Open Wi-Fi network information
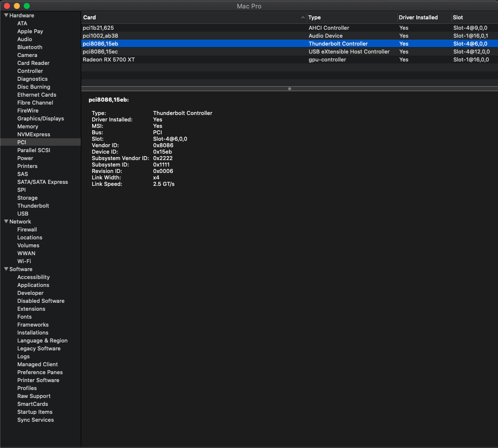Screen dimensions: 498x448 pyautogui.click(x=24, y=261)
